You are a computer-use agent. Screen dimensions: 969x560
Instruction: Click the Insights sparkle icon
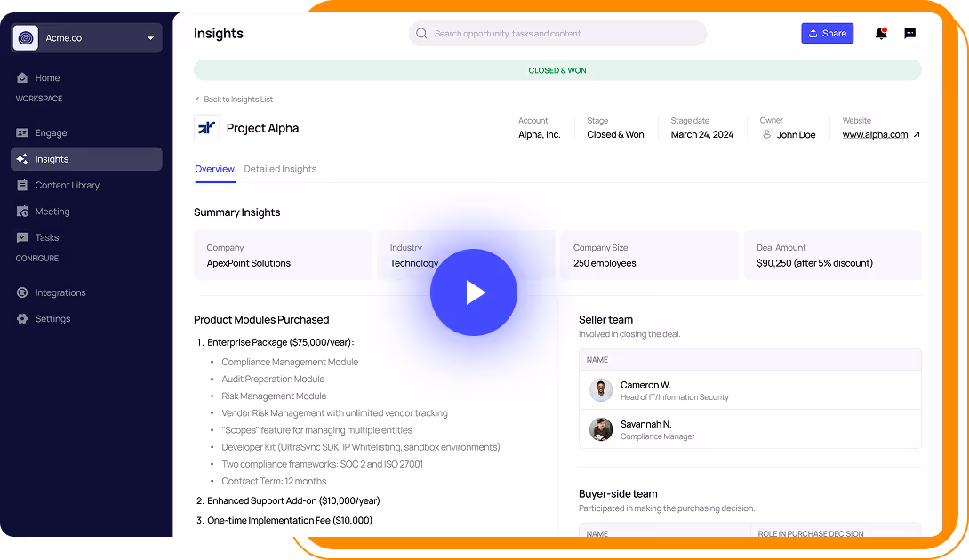pos(22,159)
